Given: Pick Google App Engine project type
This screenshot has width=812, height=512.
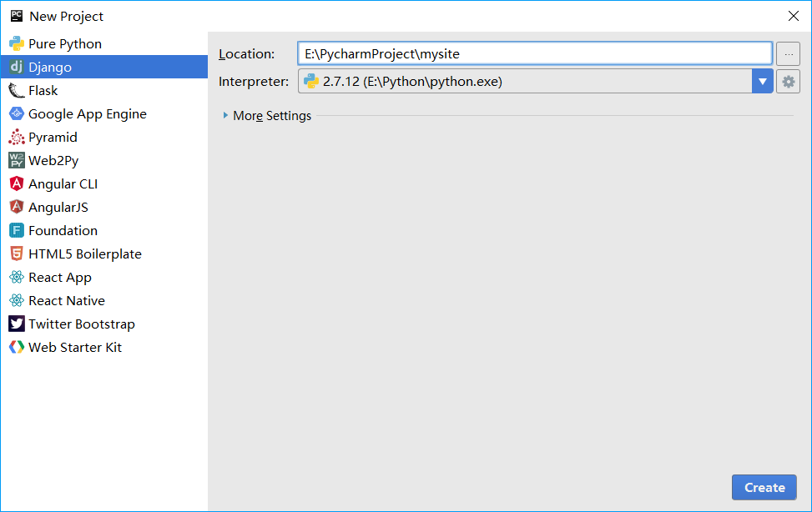Looking at the screenshot, I should pos(104,114).
